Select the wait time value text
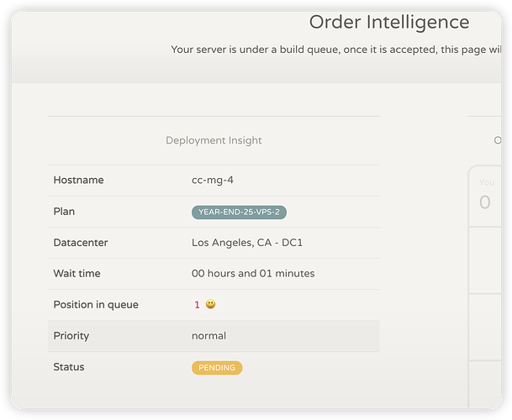Image resolution: width=512 pixels, height=420 pixels. pyautogui.click(x=253, y=274)
